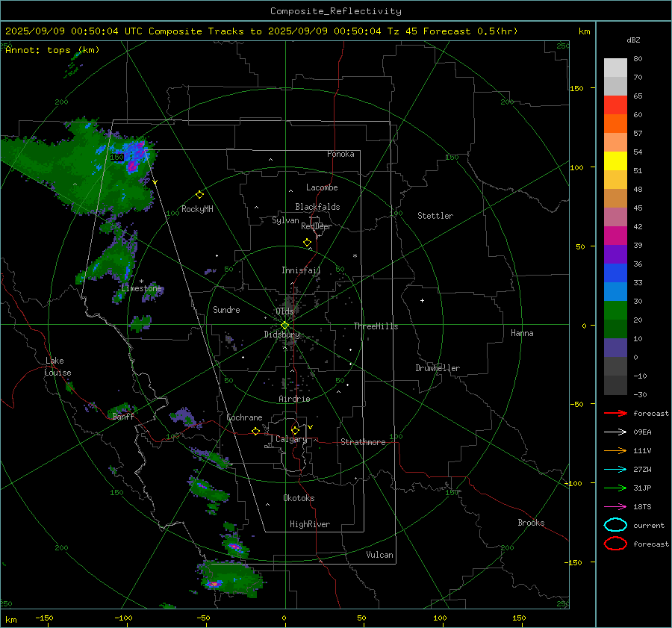672x628 pixels.
Task: Click the UTC Composite Tracks timestamp header
Action: pos(261,31)
